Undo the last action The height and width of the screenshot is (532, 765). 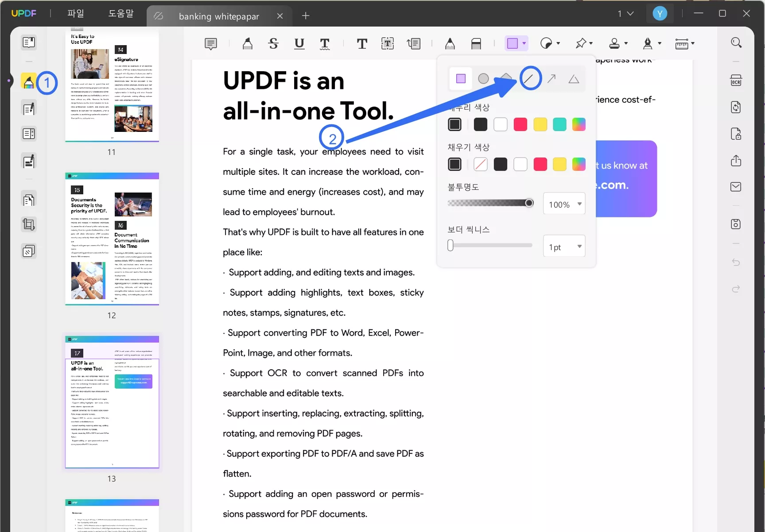coord(736,262)
